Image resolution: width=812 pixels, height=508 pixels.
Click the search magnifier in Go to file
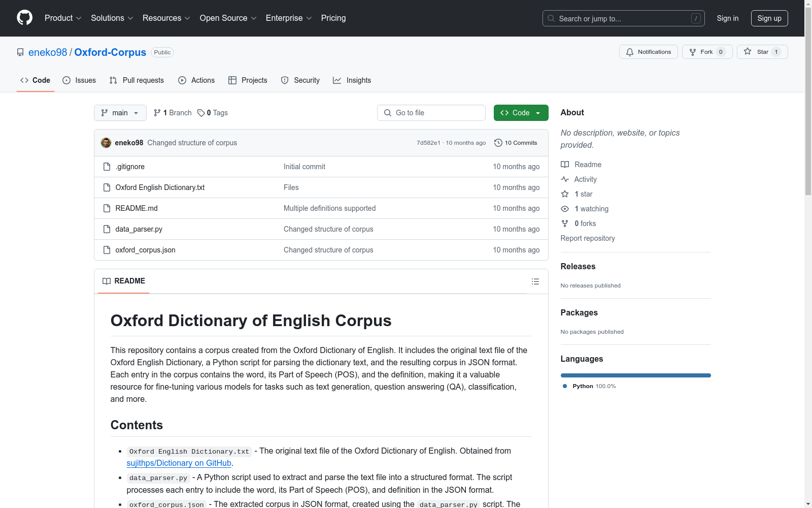tap(388, 113)
